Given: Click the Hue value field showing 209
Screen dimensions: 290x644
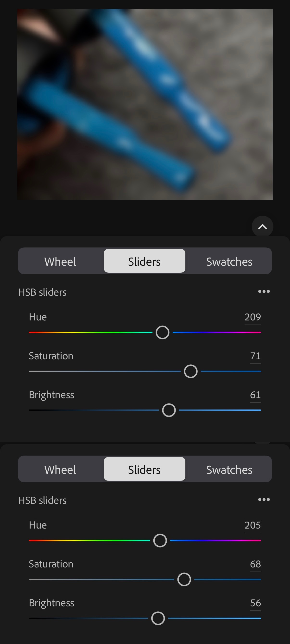Looking at the screenshot, I should 252,317.
